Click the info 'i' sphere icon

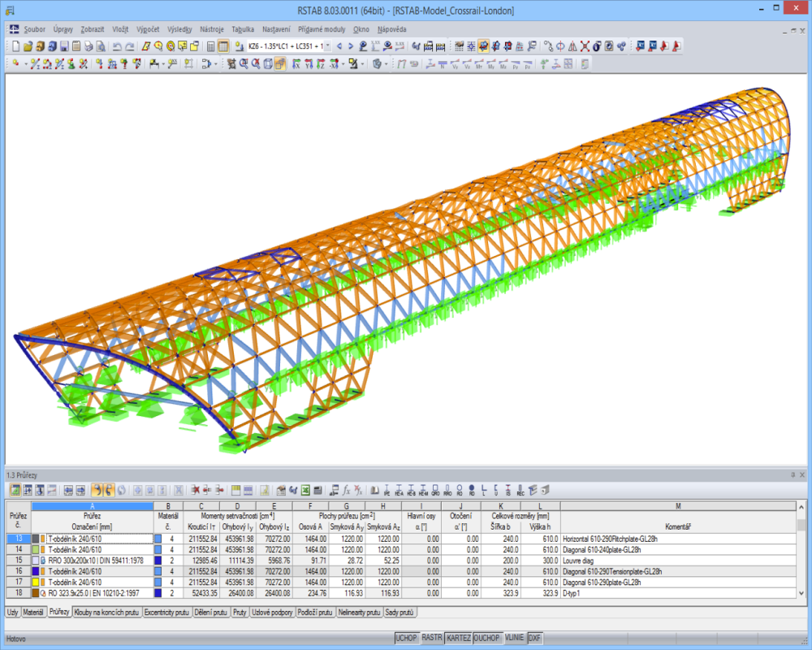pos(597,46)
